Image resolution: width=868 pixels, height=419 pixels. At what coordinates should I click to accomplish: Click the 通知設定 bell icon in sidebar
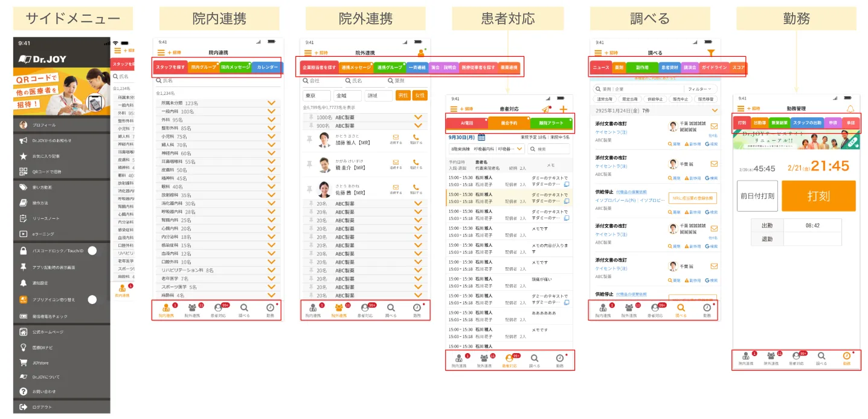24,282
